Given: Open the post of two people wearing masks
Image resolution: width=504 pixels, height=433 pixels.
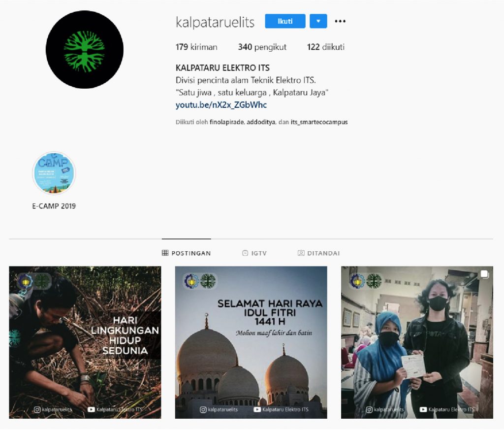Looking at the screenshot, I should tap(416, 342).
